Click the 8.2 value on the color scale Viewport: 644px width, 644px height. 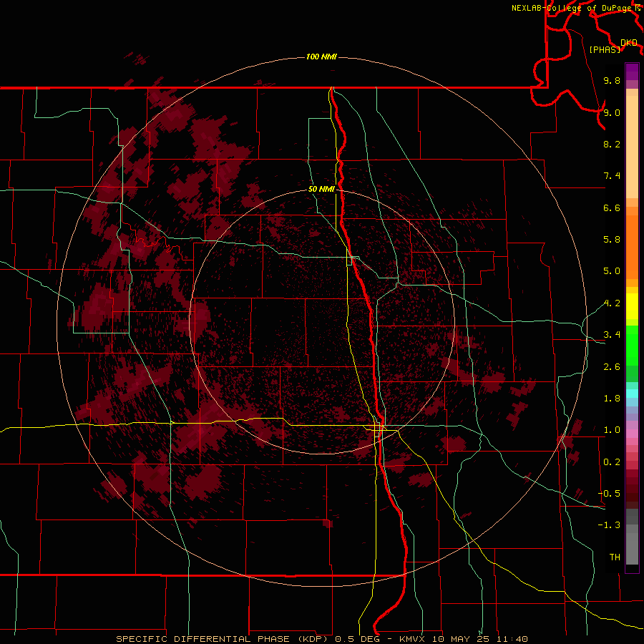(x=612, y=144)
